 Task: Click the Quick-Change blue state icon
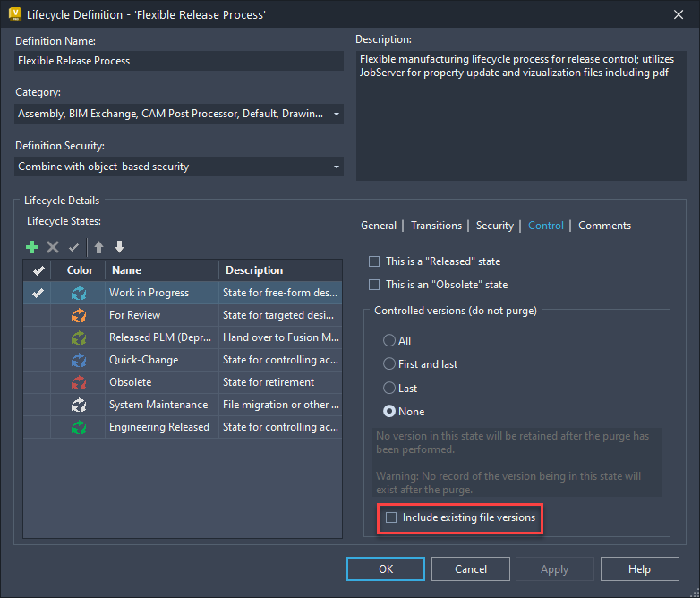click(x=79, y=360)
